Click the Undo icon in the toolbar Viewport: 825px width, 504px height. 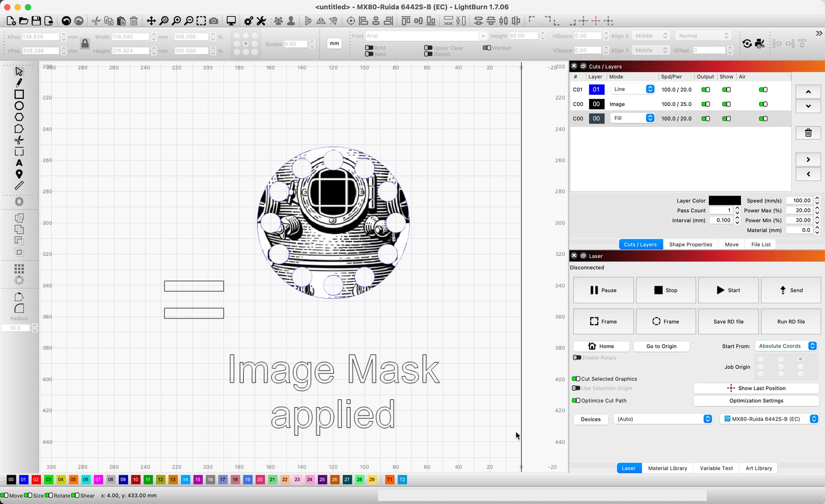[66, 21]
